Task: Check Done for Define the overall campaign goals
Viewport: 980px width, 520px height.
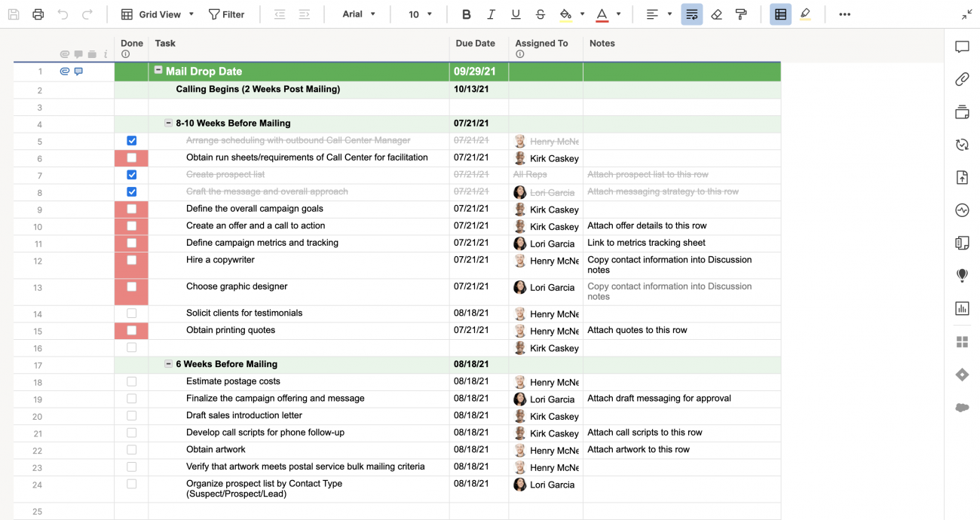Action: point(132,209)
